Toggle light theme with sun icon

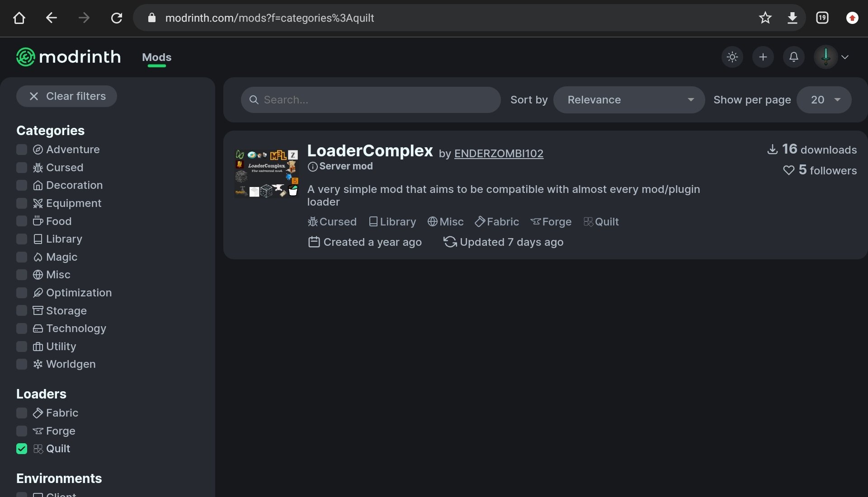coord(732,57)
